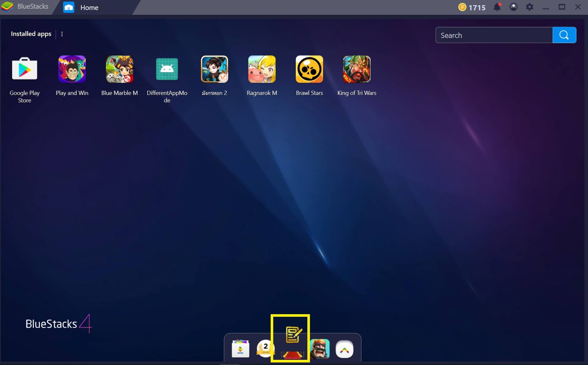Click the Installed apps heading
Viewport: 588px width, 365px height.
[31, 34]
